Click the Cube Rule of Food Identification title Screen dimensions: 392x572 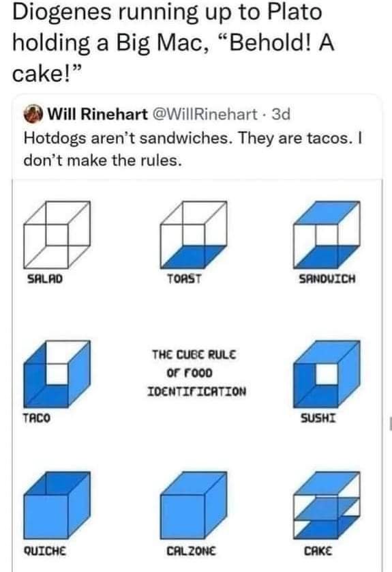click(x=197, y=373)
